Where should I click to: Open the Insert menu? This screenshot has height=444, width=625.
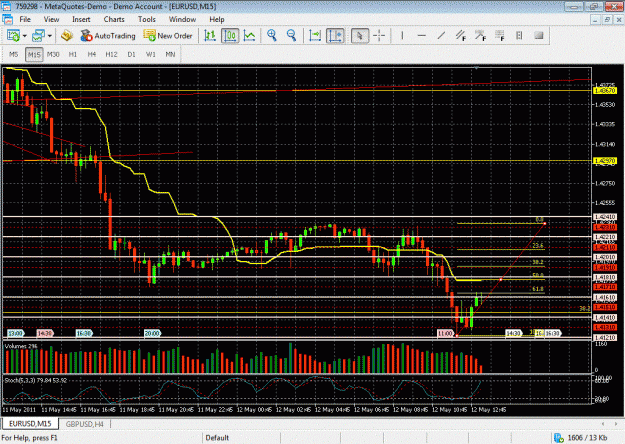[81, 19]
